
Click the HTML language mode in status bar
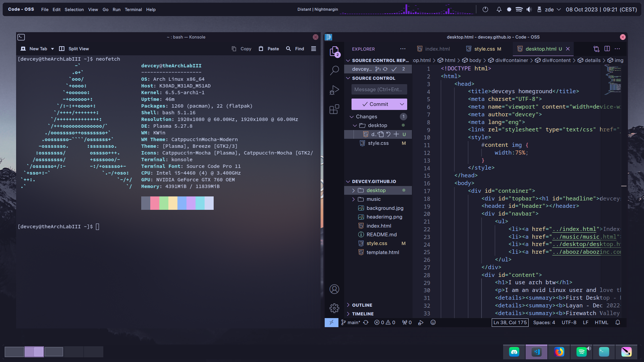[x=601, y=322]
